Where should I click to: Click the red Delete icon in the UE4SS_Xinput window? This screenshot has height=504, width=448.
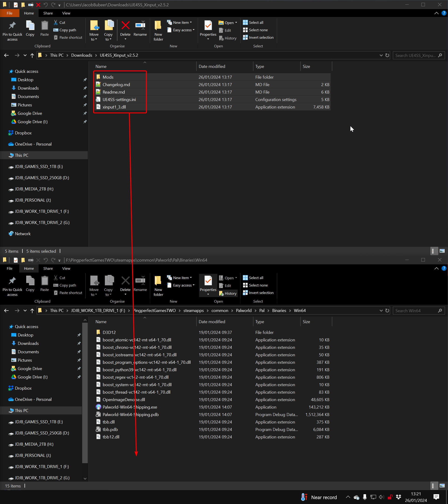point(125,26)
